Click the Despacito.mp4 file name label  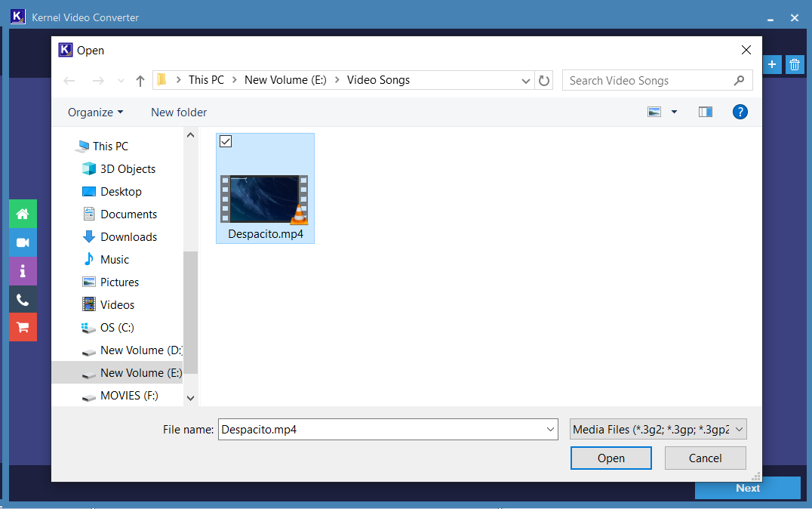[x=266, y=234]
